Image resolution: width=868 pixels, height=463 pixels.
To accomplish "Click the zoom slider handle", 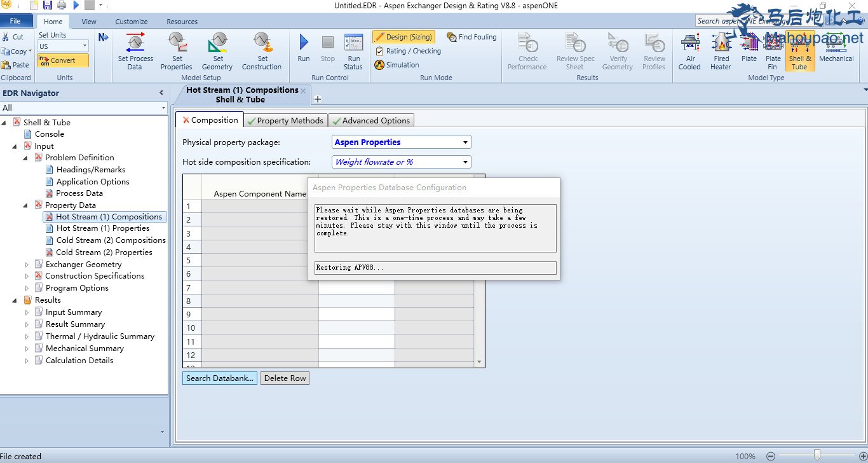I will [817, 455].
